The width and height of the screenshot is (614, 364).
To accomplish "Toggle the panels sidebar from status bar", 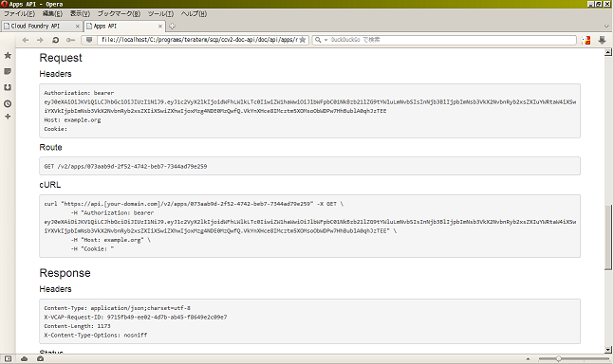I will click(x=8, y=358).
